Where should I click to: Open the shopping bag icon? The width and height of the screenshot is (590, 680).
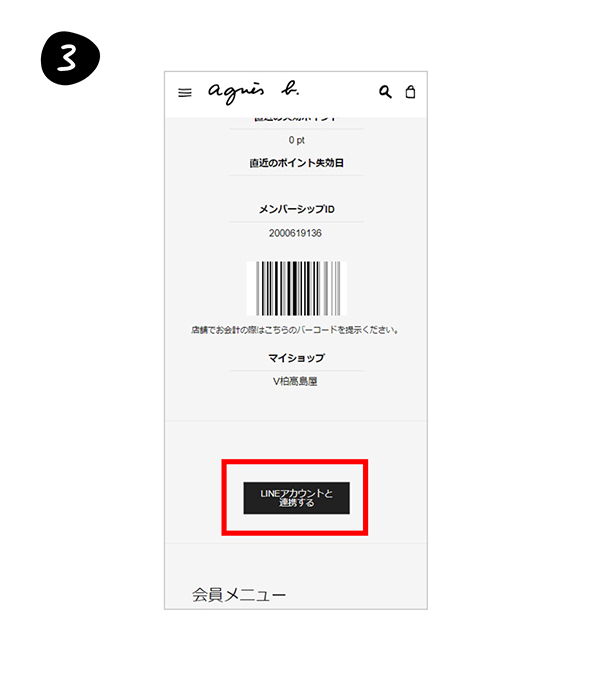(x=410, y=92)
